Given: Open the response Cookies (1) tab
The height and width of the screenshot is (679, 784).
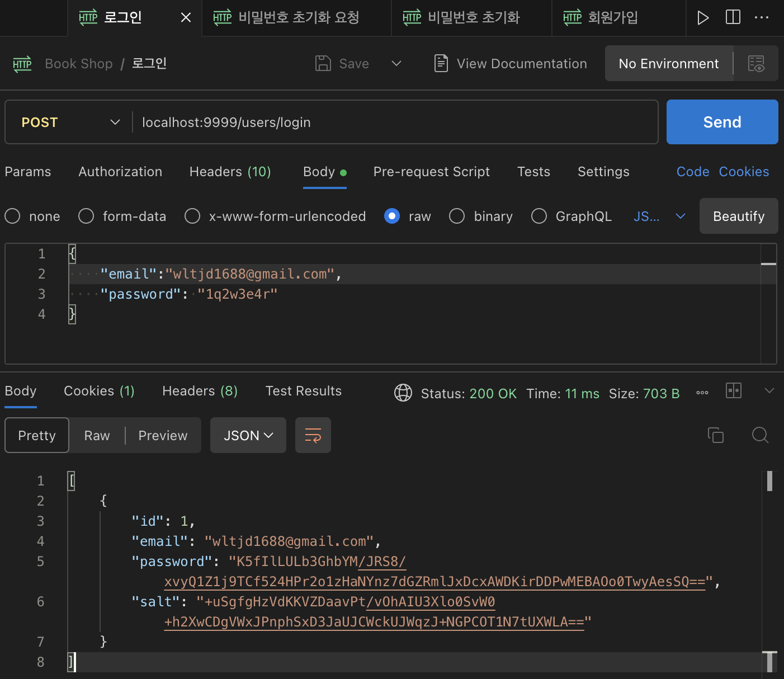Looking at the screenshot, I should 99,391.
